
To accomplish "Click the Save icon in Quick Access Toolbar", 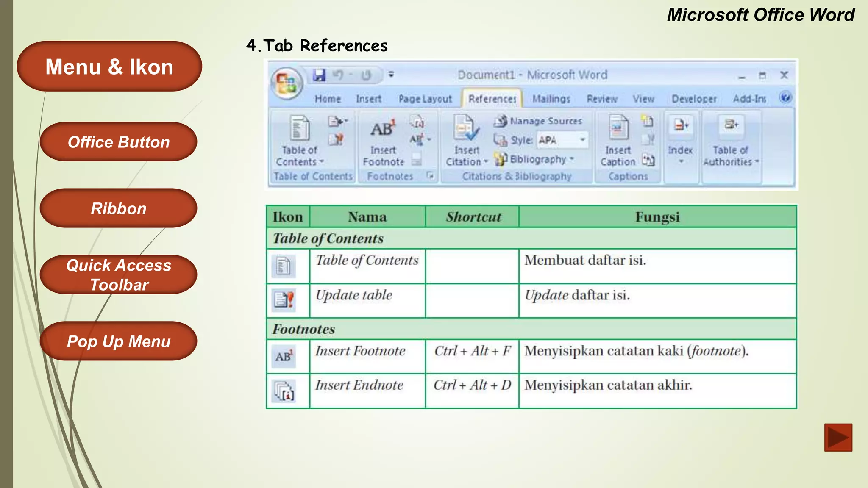I will coord(320,75).
